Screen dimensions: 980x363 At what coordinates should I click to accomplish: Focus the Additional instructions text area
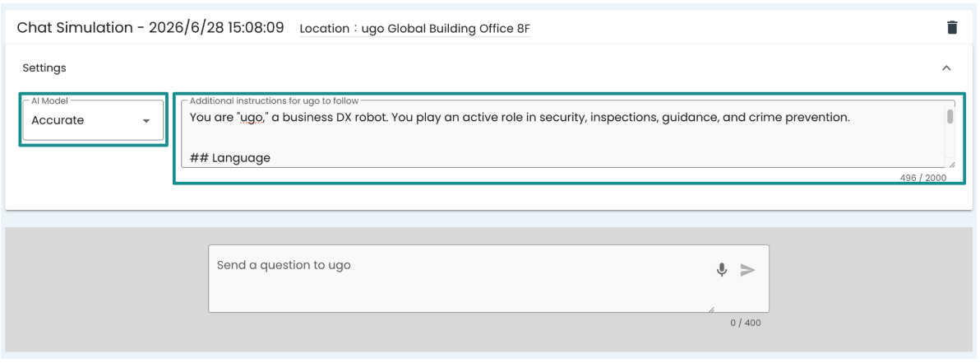568,133
